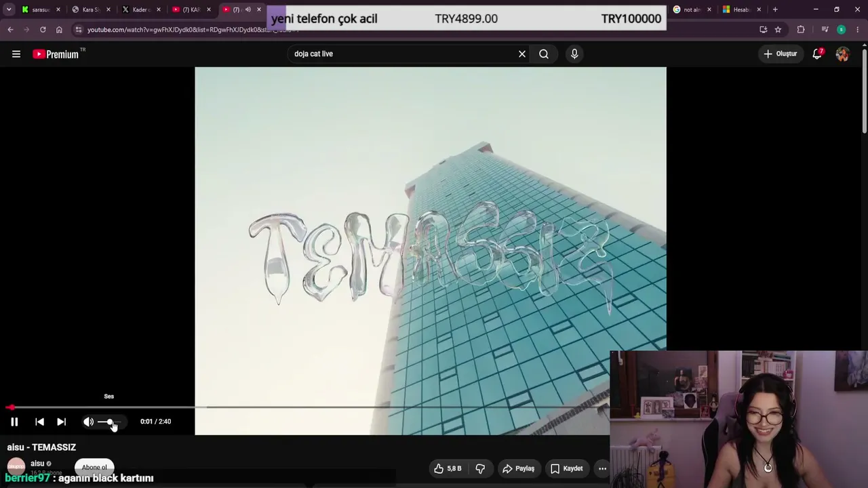Share the video with Paylaş

click(x=519, y=468)
